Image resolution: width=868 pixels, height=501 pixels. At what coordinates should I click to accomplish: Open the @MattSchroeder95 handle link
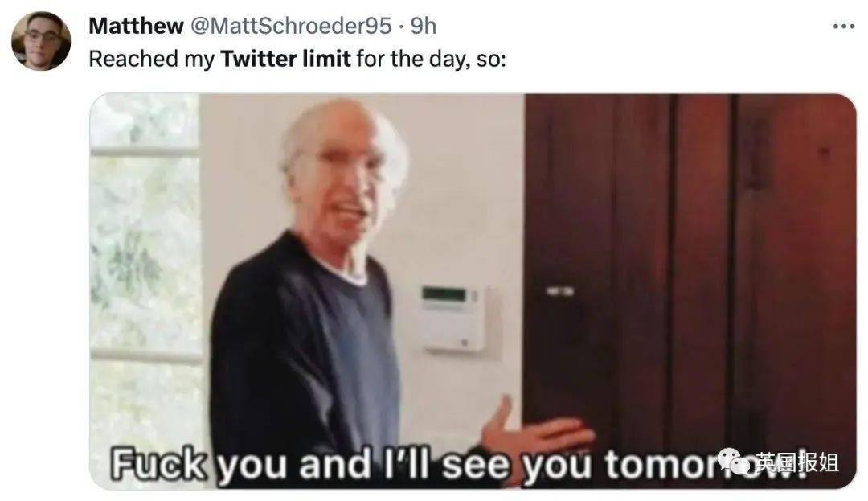tap(291, 26)
